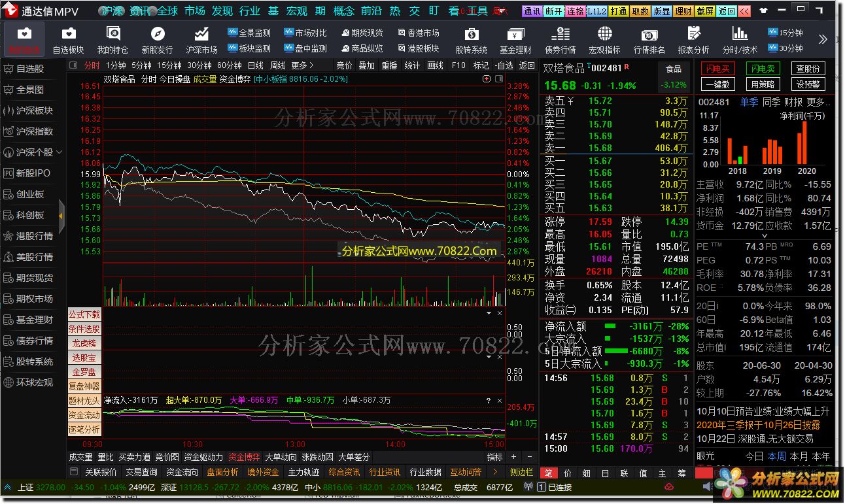Open 股转系统 toolbar icon
This screenshot has width=845, height=504.
tap(472, 39)
